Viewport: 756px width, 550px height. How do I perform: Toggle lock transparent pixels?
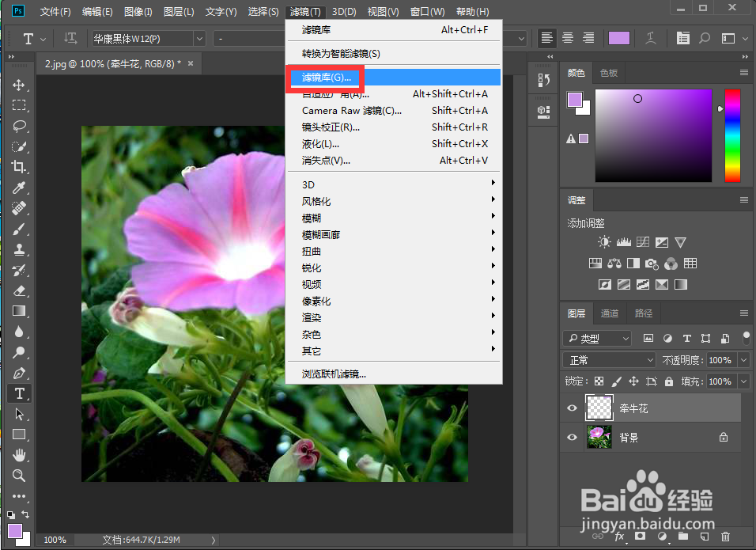[x=599, y=381]
